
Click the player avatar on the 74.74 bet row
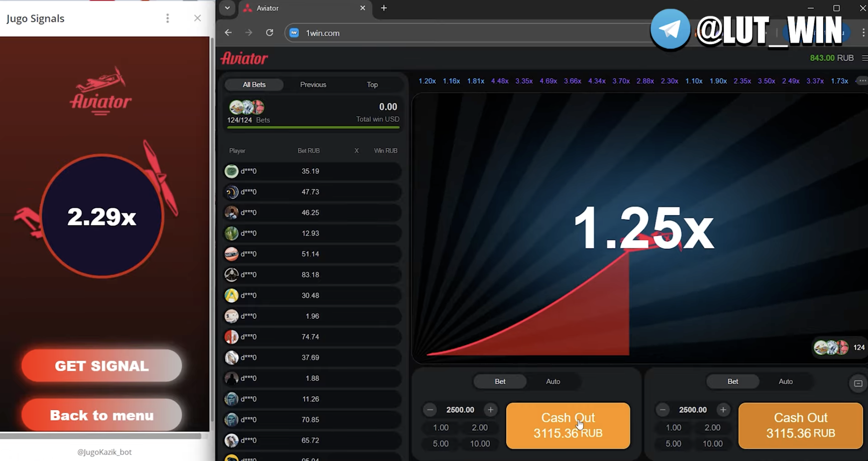point(231,337)
